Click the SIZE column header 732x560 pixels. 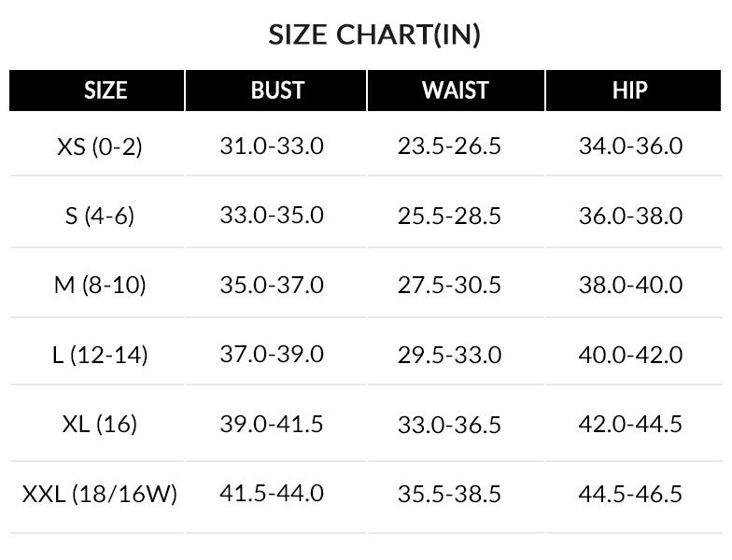106,91
